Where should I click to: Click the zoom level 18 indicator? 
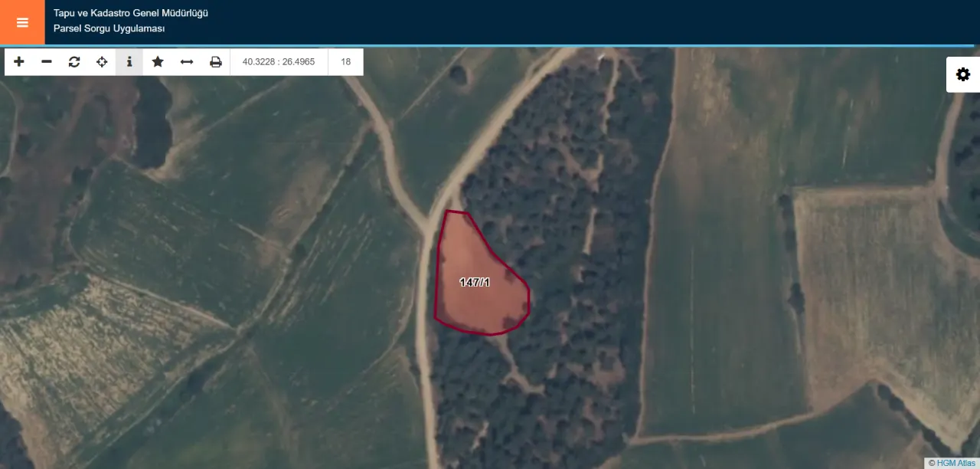pyautogui.click(x=346, y=62)
